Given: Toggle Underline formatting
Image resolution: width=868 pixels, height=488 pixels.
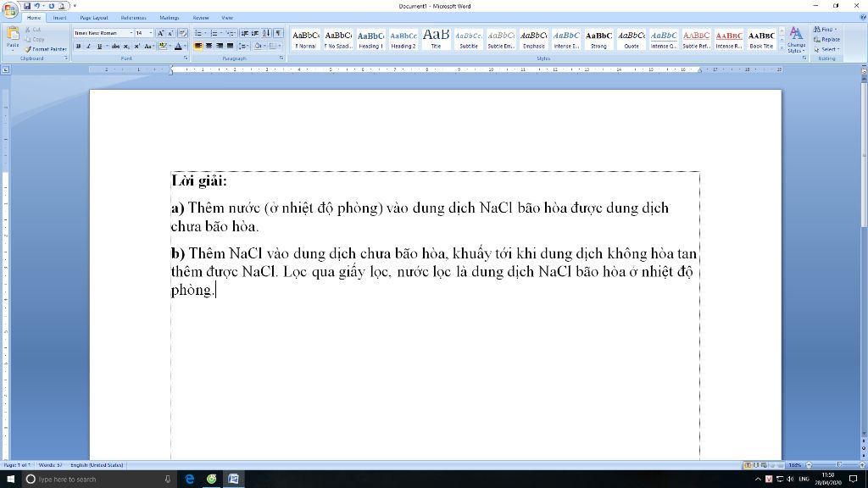Looking at the screenshot, I should tap(99, 47).
